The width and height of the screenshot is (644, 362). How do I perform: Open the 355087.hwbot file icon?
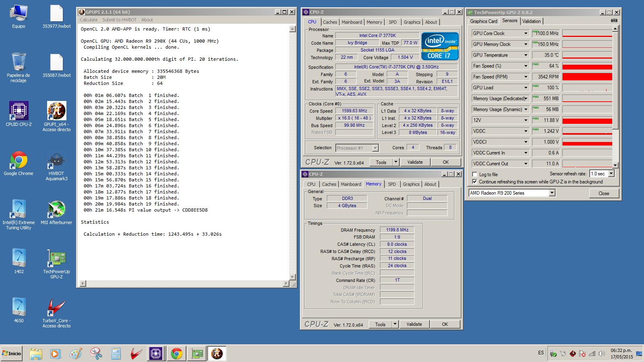click(56, 66)
